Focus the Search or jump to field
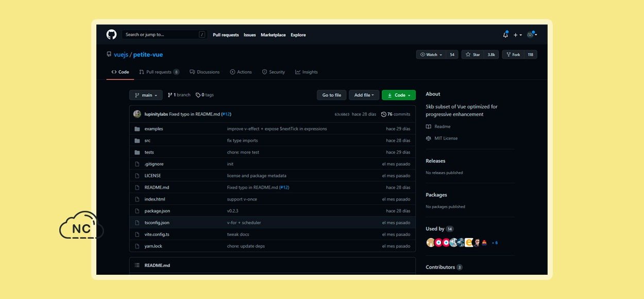Image resolution: width=644 pixels, height=299 pixels. pos(160,35)
